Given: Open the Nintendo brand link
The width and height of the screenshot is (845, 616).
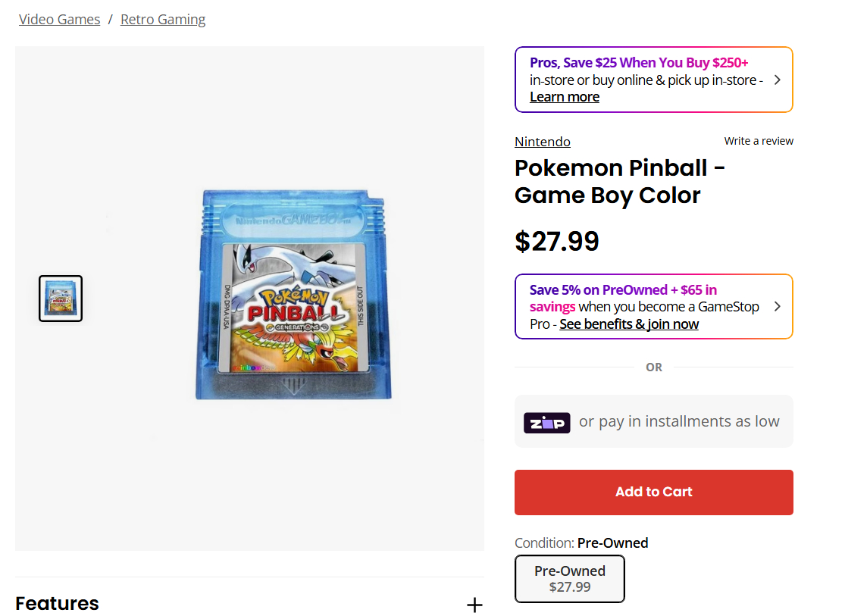Looking at the screenshot, I should pos(542,142).
